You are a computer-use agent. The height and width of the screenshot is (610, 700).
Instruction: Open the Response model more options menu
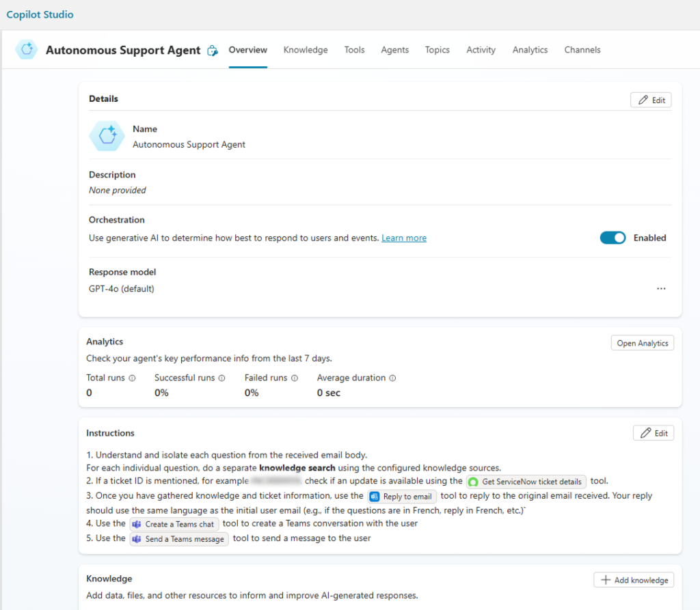coord(661,289)
